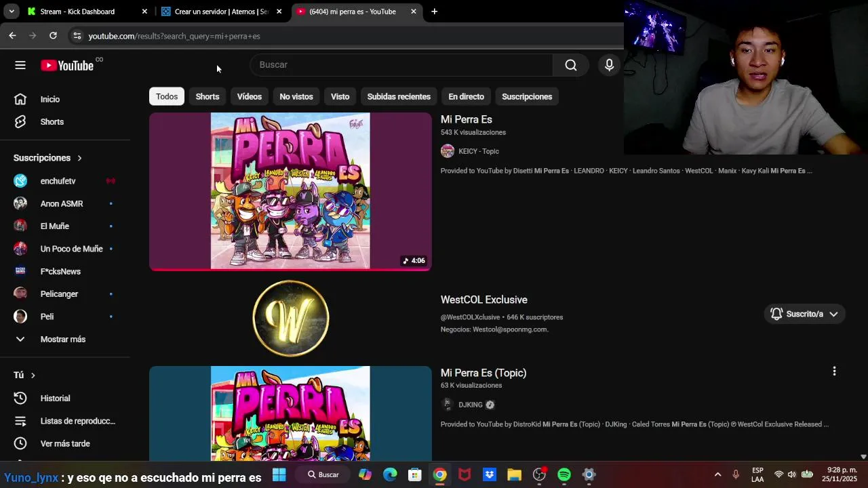Open Mi Perra Es video title
The image size is (868, 488).
pyautogui.click(x=467, y=119)
